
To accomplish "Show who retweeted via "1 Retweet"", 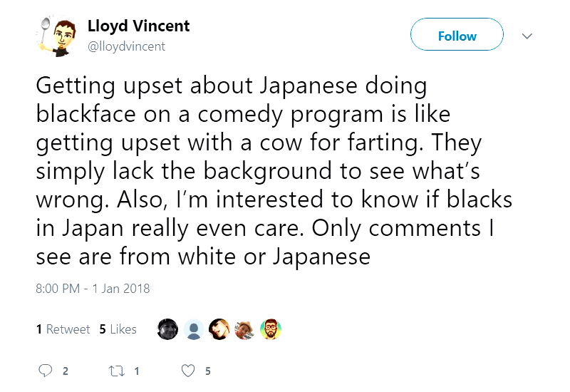I will [x=63, y=329].
